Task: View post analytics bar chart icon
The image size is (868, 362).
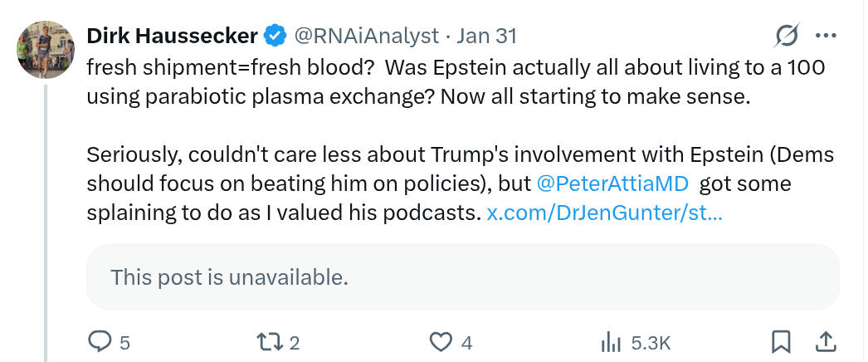Action: [611, 341]
